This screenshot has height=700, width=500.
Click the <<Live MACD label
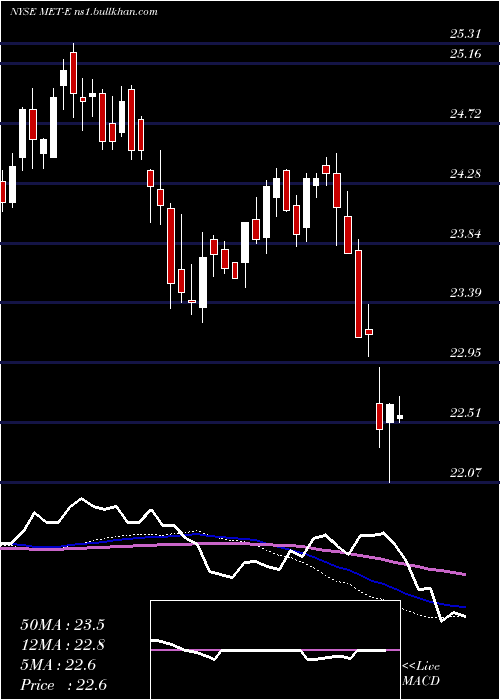point(421,674)
